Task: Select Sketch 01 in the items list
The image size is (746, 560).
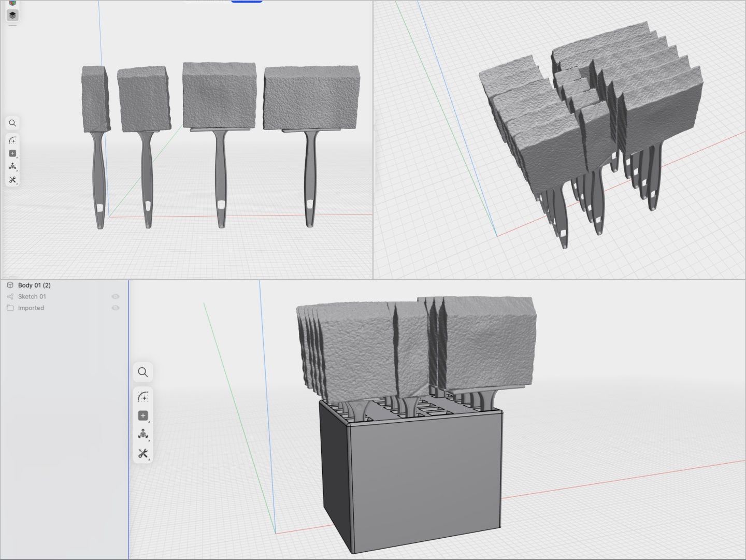Action: pos(32,296)
